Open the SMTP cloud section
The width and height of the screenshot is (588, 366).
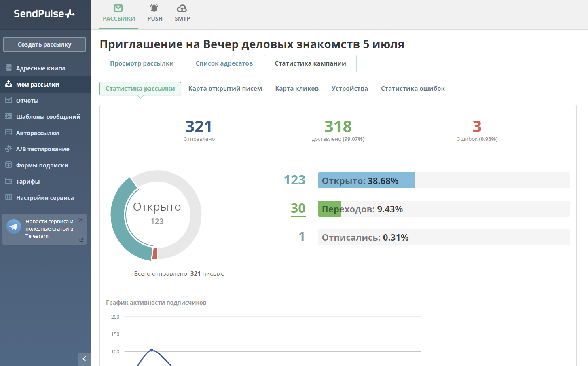tap(182, 13)
